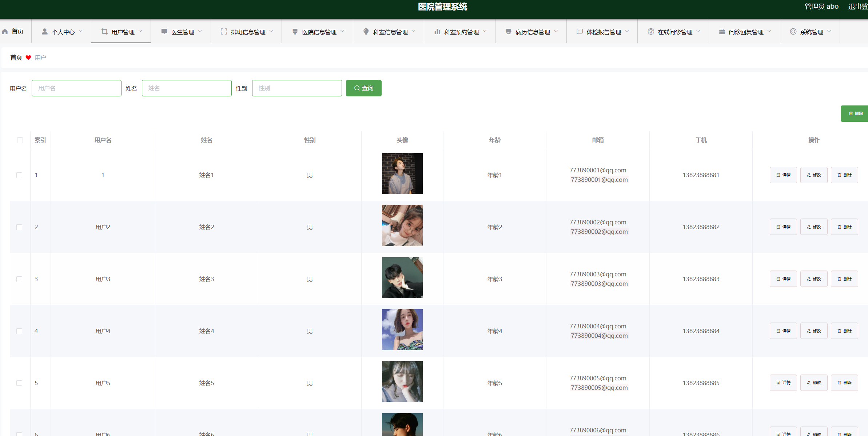Click 修改 button for 用户3 row

tap(814, 279)
